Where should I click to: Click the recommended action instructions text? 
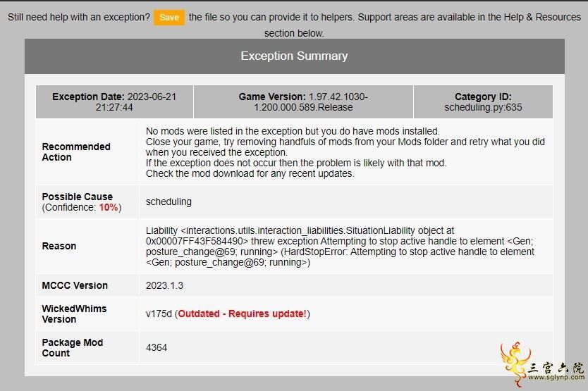pyautogui.click(x=345, y=153)
